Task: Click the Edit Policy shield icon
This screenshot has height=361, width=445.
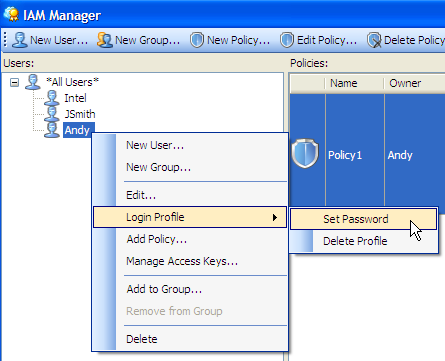Action: click(x=287, y=40)
